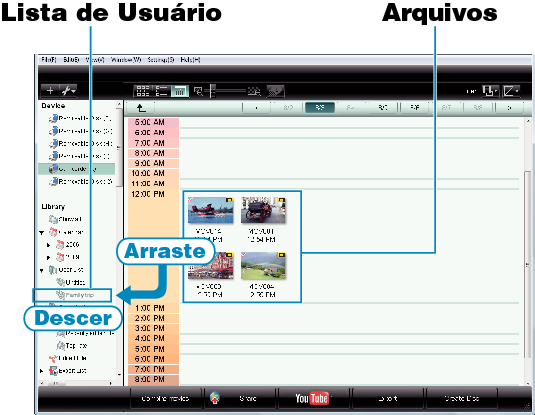Click the 5:00 PM time row
Screen dimensions: 535x415
pos(154,349)
